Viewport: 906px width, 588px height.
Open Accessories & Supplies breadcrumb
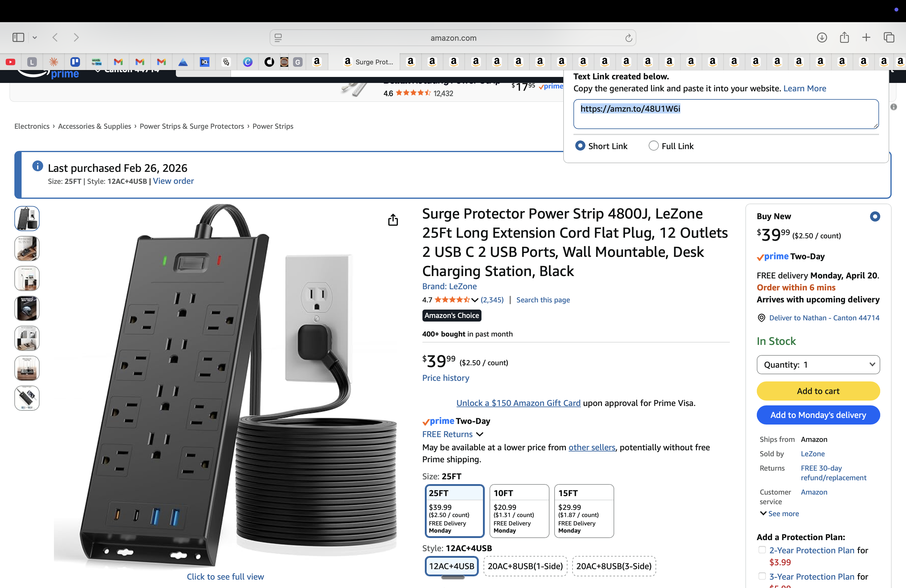(x=94, y=126)
